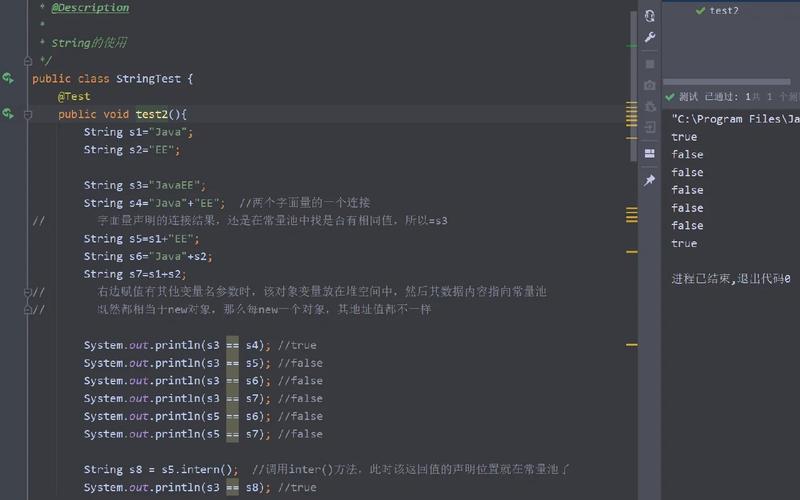Screen dimensions: 800x500
Task: Click the highlighted == in println(s5 == s7)
Action: 232,434
